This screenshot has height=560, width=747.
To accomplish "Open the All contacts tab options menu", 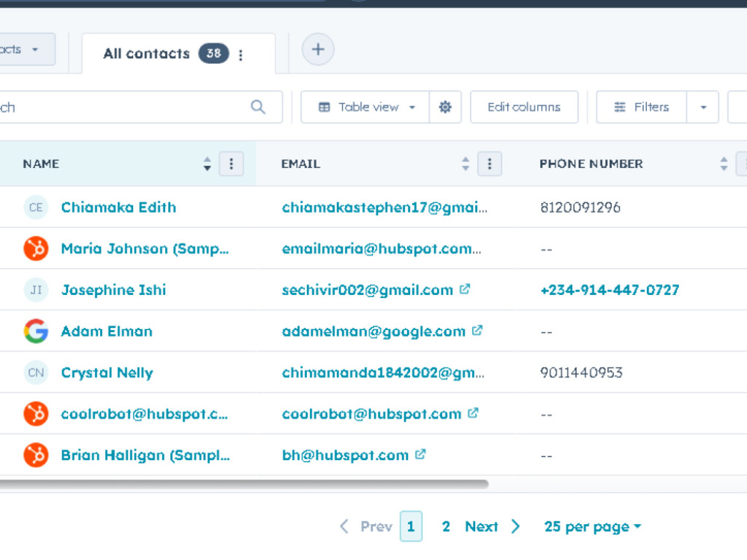I will (x=241, y=55).
